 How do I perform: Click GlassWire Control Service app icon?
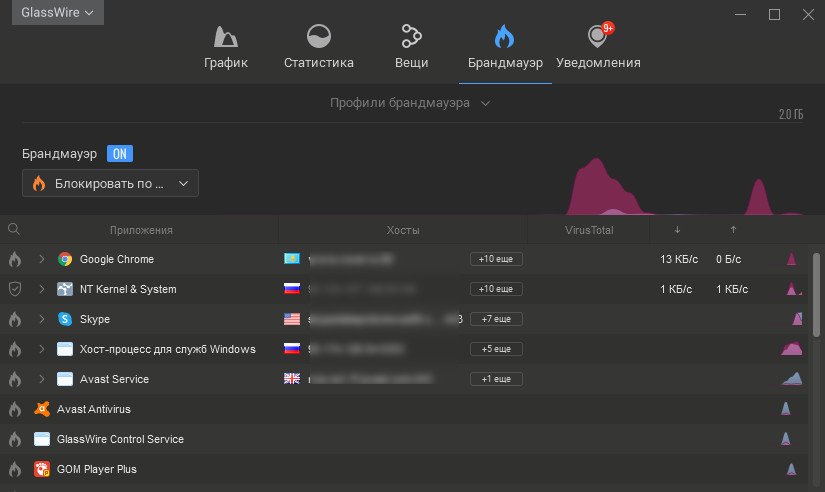[x=42, y=439]
